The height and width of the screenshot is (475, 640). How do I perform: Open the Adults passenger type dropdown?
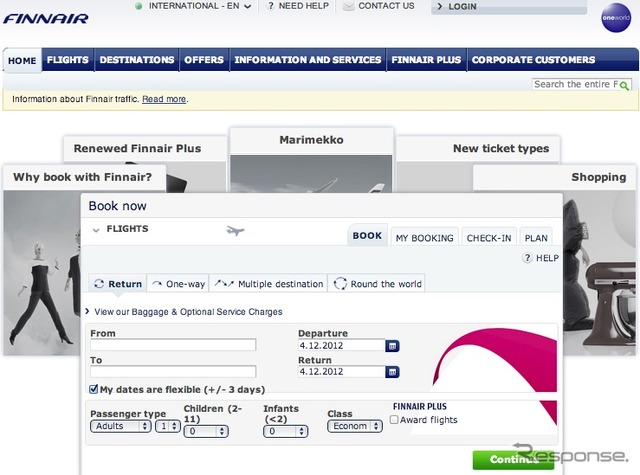click(120, 426)
